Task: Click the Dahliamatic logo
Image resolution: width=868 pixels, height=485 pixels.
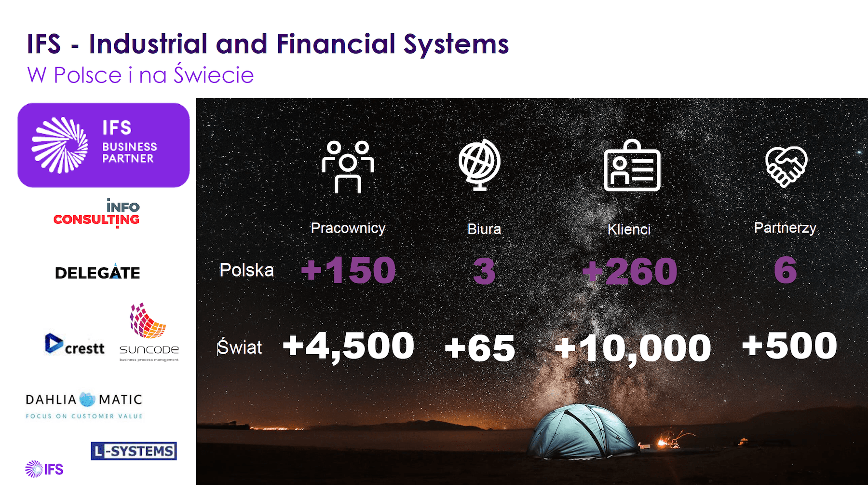Action: tap(84, 405)
